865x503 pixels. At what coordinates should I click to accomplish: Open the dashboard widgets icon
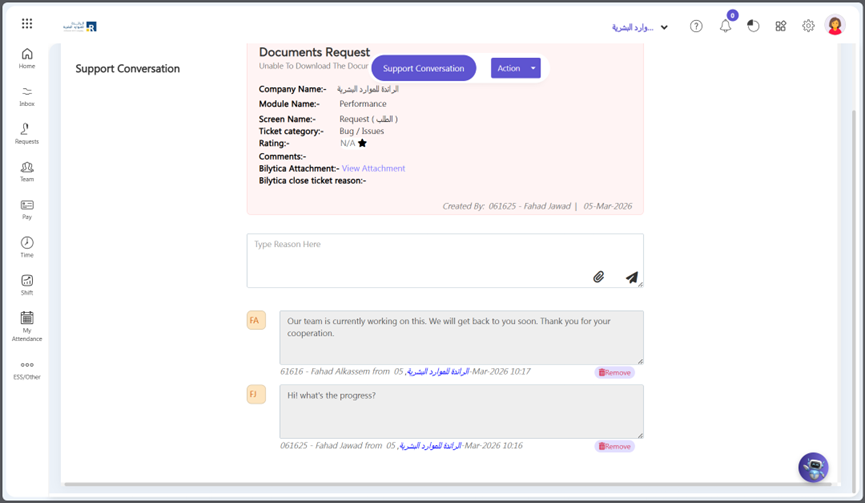tap(781, 26)
